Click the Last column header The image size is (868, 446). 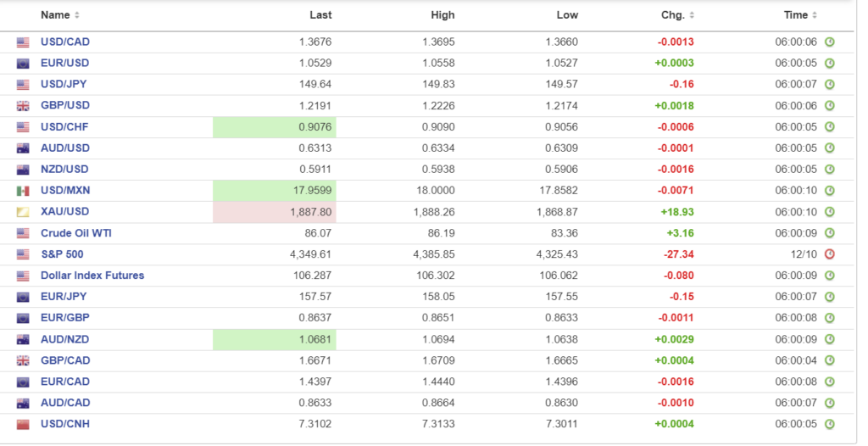pos(320,15)
